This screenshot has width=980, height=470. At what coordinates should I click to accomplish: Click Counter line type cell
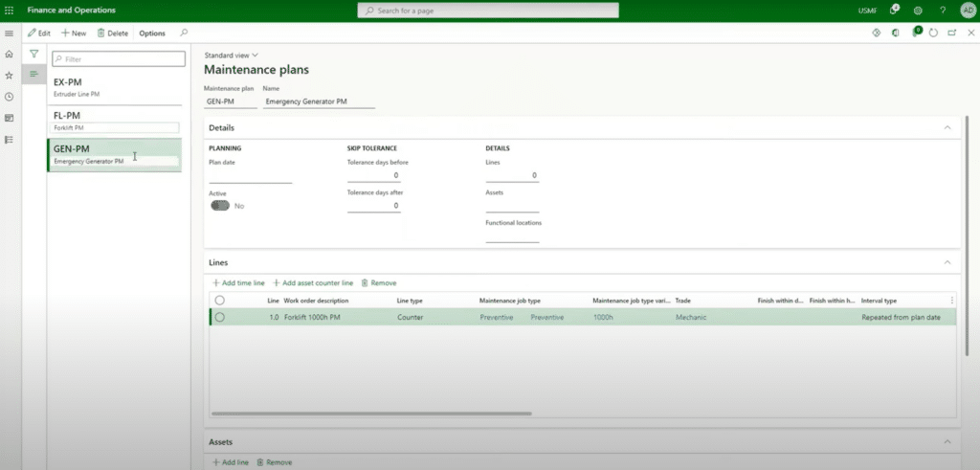click(410, 318)
